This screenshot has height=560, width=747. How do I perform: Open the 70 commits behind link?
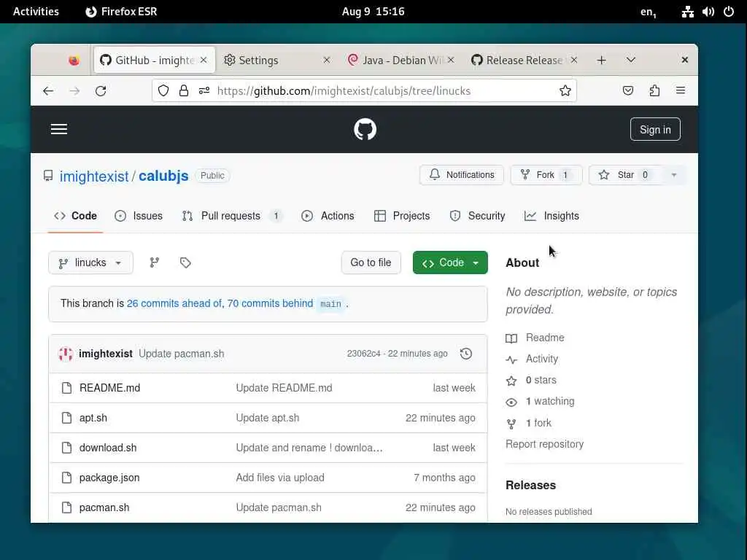(270, 303)
